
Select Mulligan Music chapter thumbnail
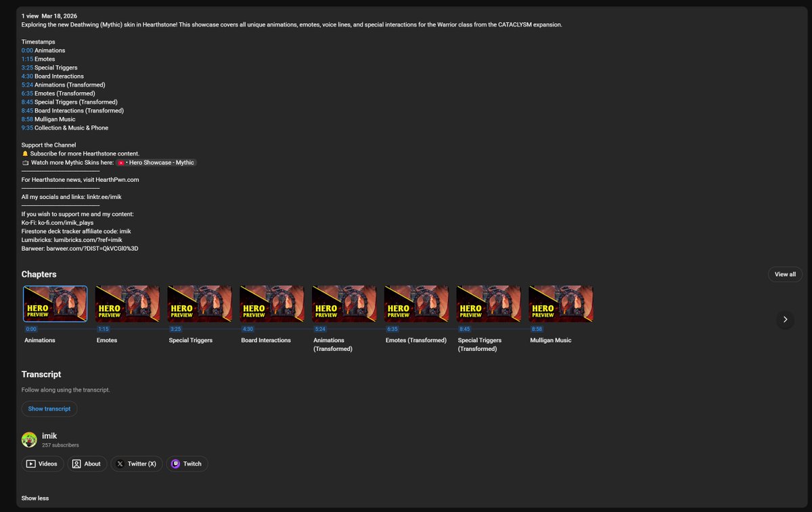click(x=560, y=304)
